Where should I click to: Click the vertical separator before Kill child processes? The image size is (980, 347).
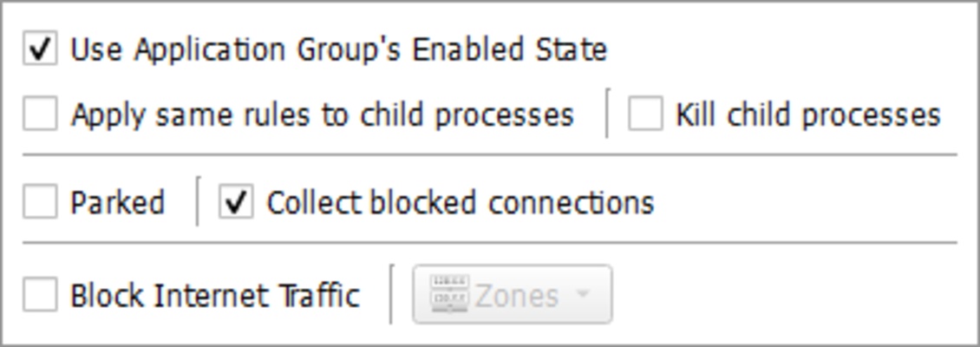click(607, 113)
